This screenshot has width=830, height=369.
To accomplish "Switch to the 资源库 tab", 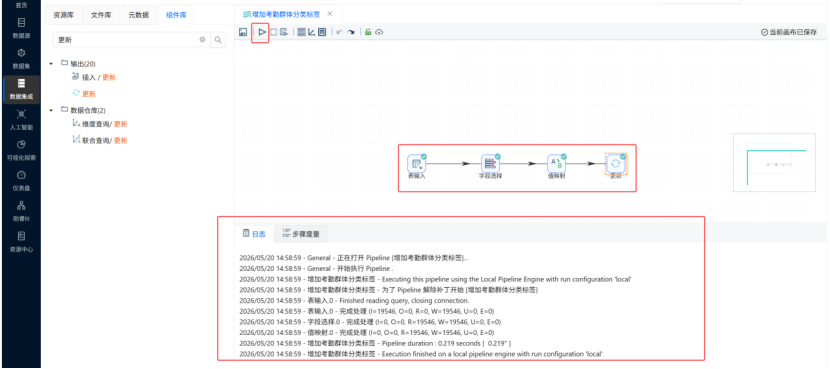I will (x=64, y=15).
